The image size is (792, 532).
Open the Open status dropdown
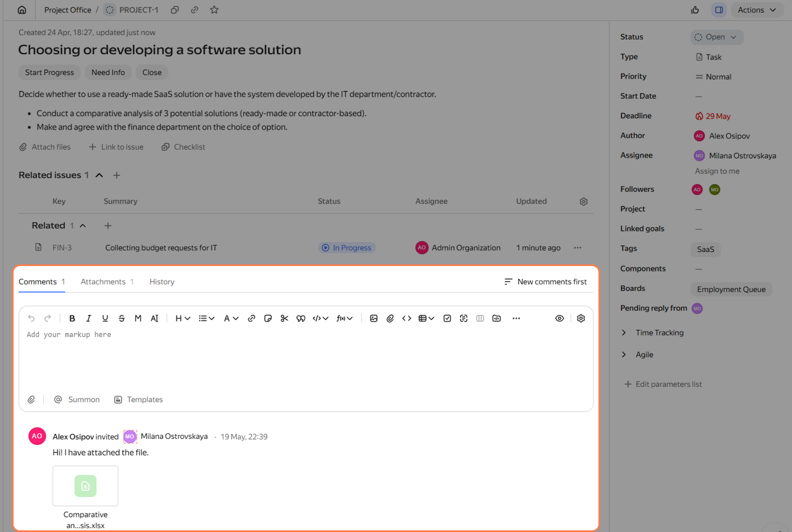(x=717, y=37)
